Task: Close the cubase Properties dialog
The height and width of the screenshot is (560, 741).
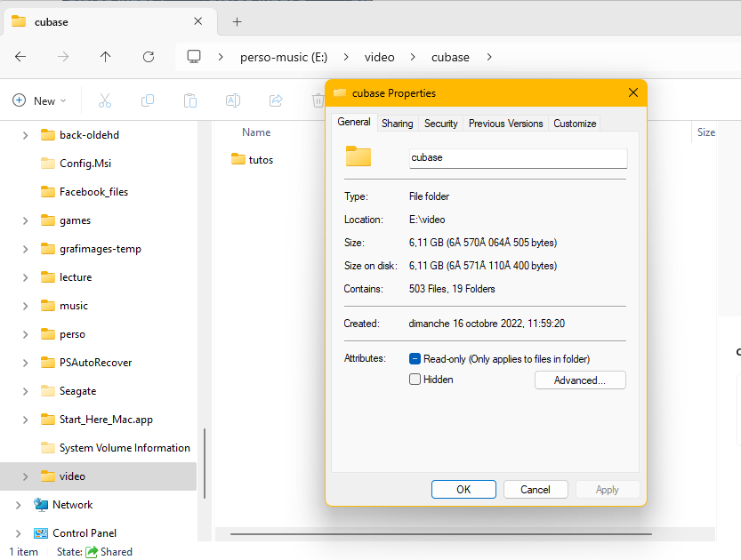Action: tap(633, 92)
